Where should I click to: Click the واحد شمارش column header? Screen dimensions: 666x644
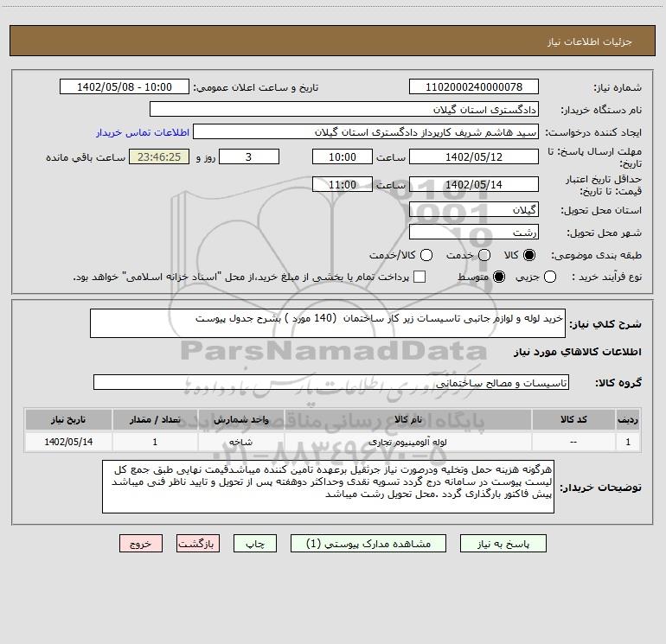click(x=240, y=419)
